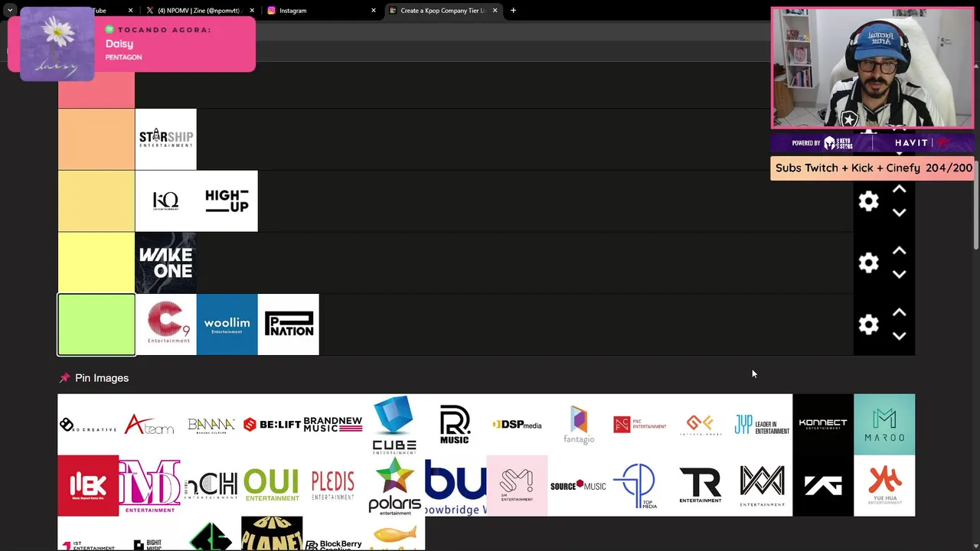Pick the OUI Entertainment logo
Image resolution: width=980 pixels, height=551 pixels.
tap(272, 486)
